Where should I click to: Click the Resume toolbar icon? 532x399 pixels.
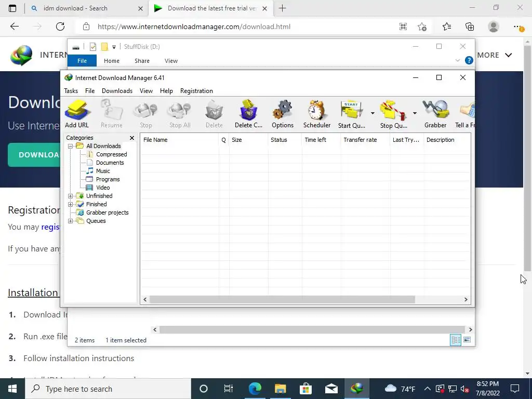point(111,114)
